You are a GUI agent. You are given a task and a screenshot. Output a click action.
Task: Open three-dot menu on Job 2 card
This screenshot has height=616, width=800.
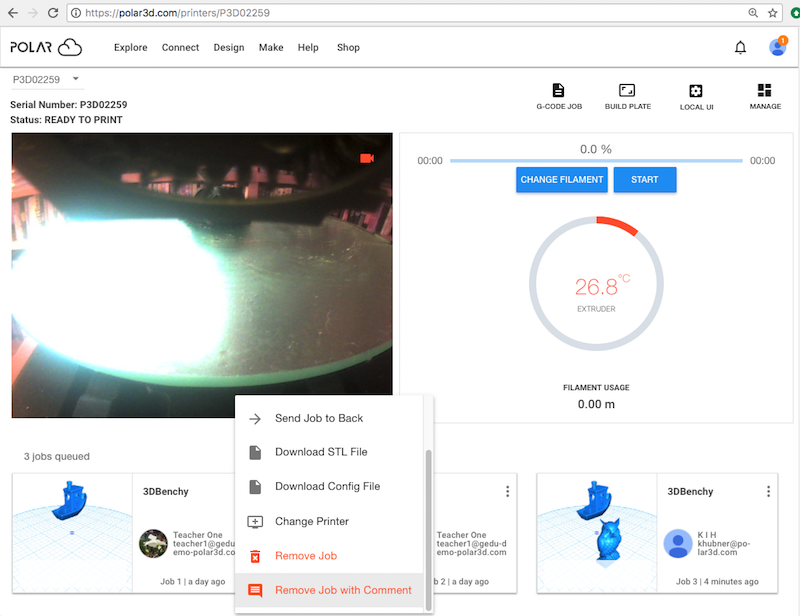click(x=507, y=491)
